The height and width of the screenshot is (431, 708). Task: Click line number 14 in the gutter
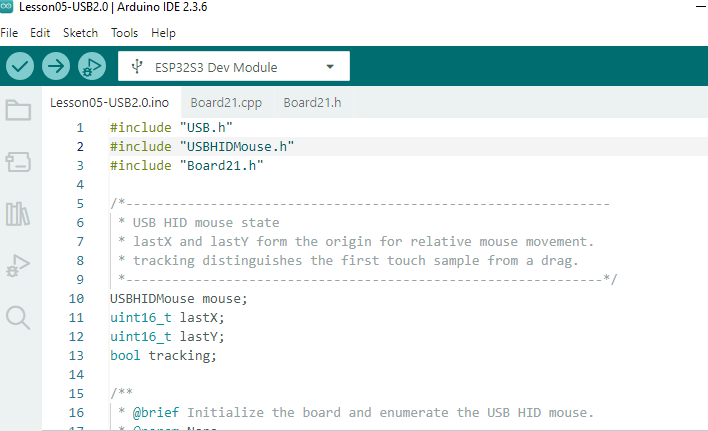[x=76, y=374]
